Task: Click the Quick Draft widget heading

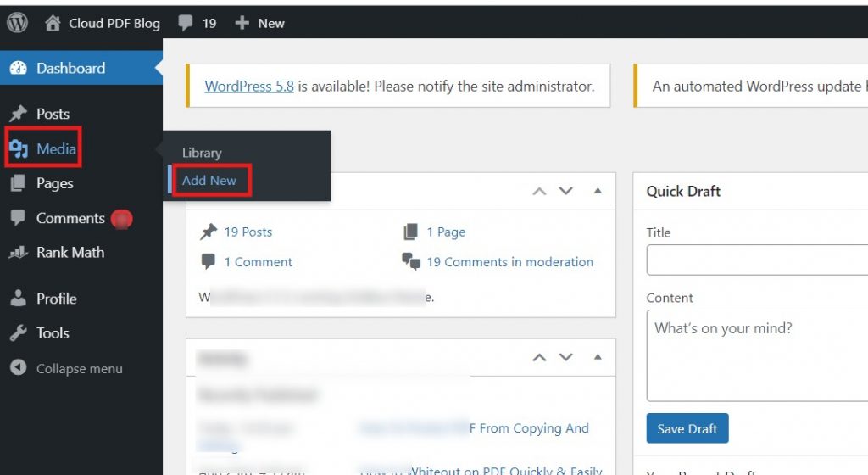Action: tap(684, 192)
